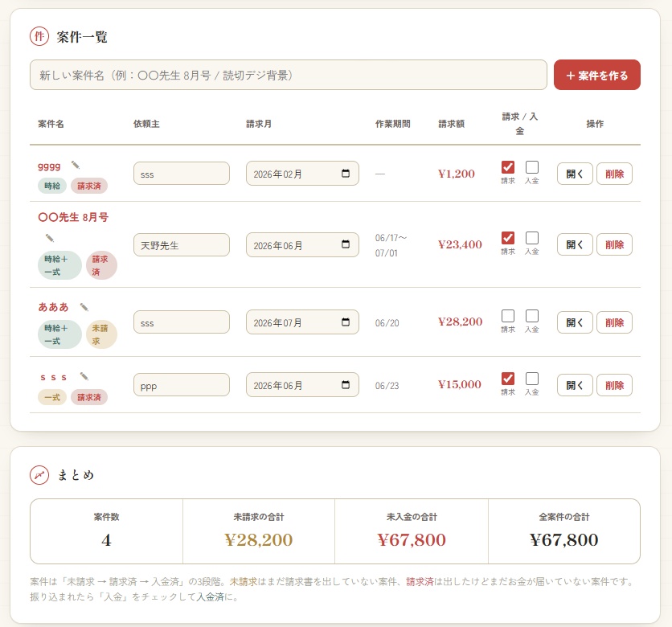Click the 06/23 work period
This screenshot has width=672, height=627.
(387, 385)
